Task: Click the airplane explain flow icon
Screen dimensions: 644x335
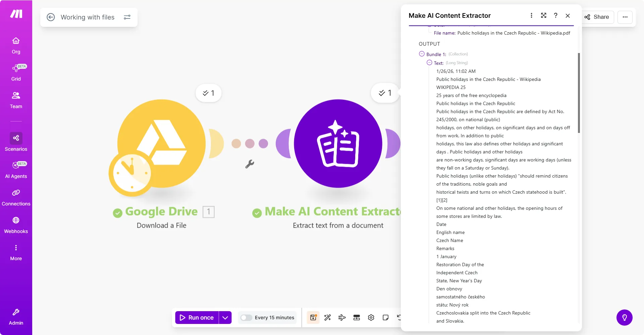Action: [342, 318]
